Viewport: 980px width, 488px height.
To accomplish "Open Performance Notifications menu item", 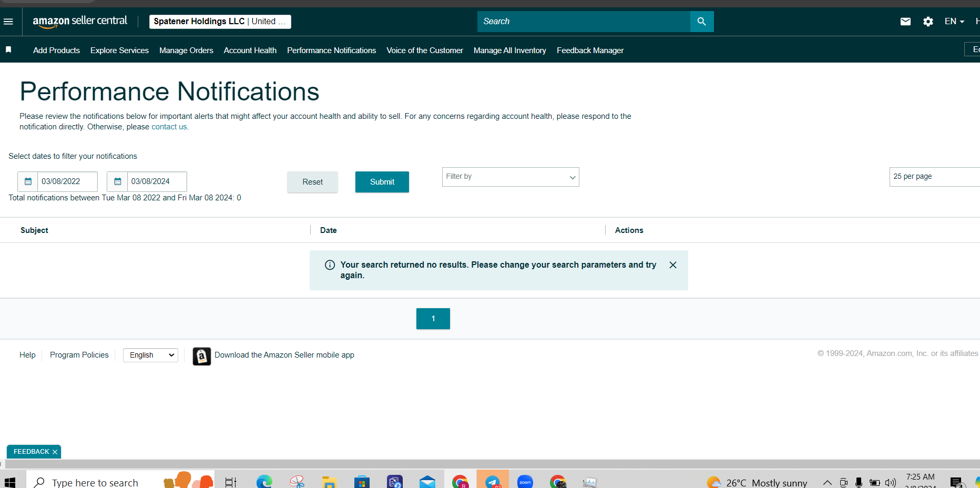I will (x=331, y=50).
